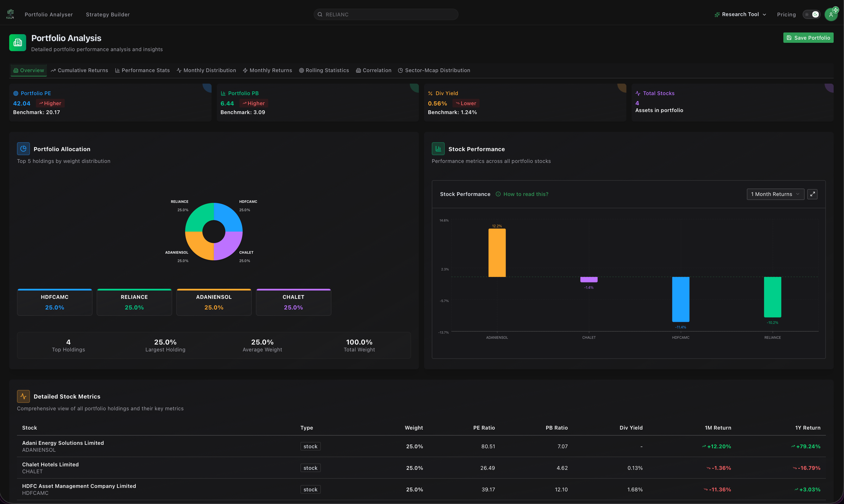Click the stock type tag in ADANIENSOL row
Image resolution: width=844 pixels, height=504 pixels.
[x=310, y=446]
